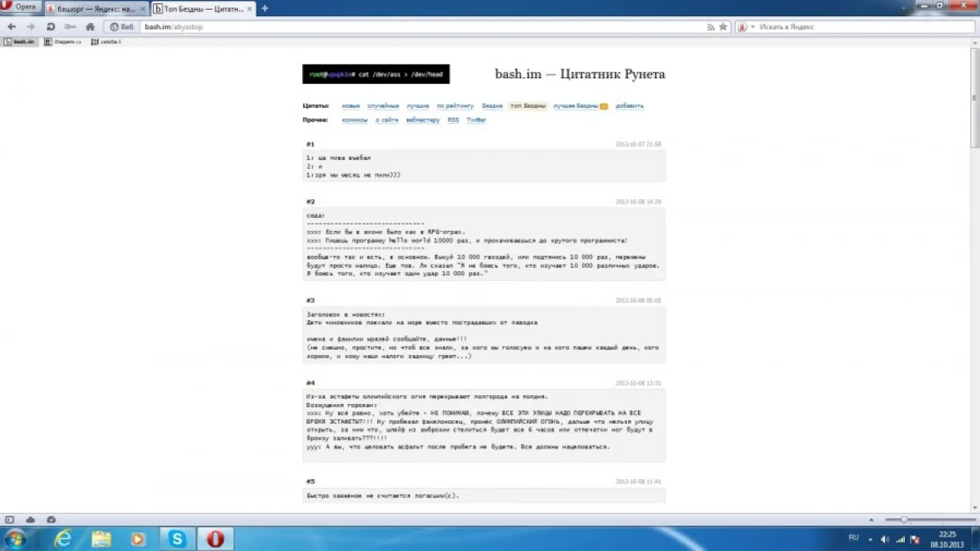Click the RSS feed icon in address bar
This screenshot has height=551, width=980.
coord(710,26)
